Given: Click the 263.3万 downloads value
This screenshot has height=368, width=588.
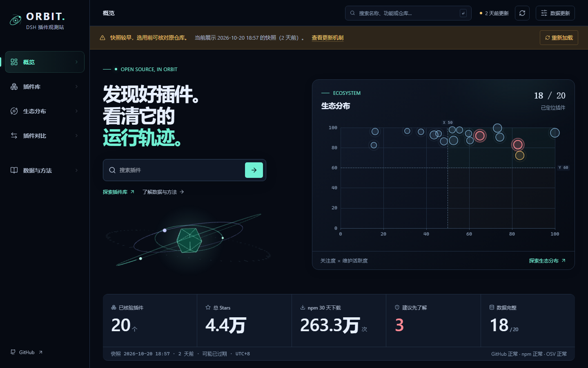Looking at the screenshot, I should tap(330, 325).
